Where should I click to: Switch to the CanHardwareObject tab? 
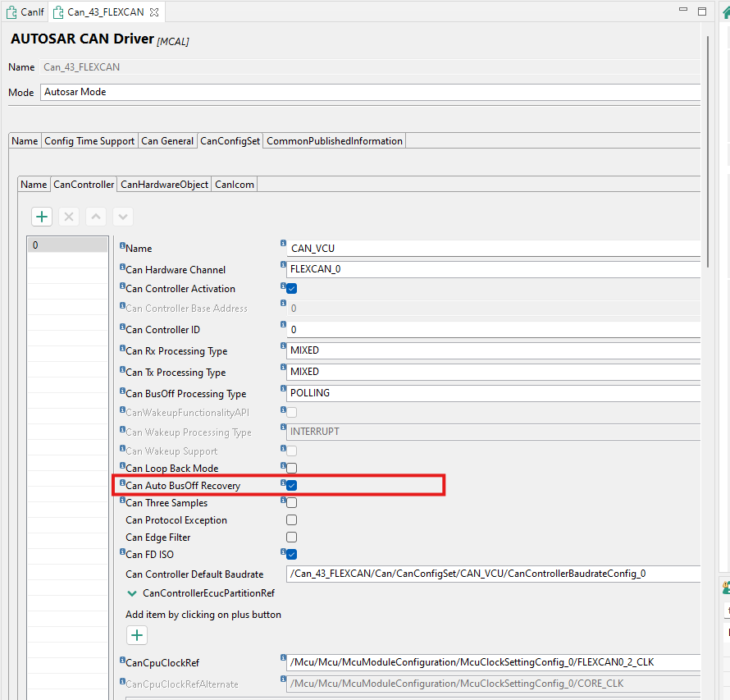163,184
